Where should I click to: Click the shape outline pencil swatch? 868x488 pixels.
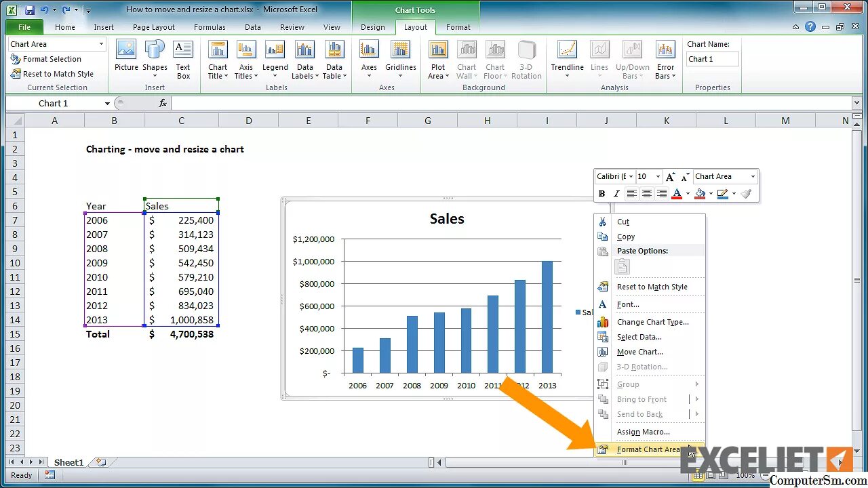coord(722,194)
